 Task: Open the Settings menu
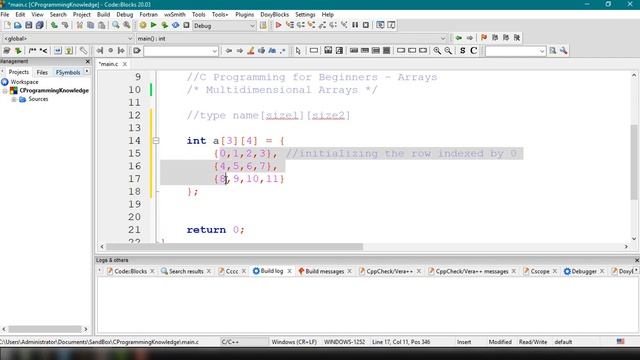pyautogui.click(x=305, y=14)
